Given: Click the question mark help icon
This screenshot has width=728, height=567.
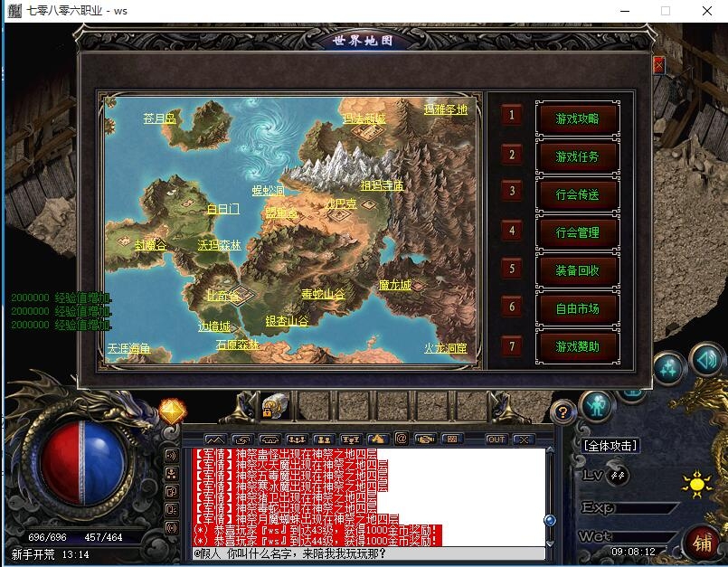Looking at the screenshot, I should point(563,412).
